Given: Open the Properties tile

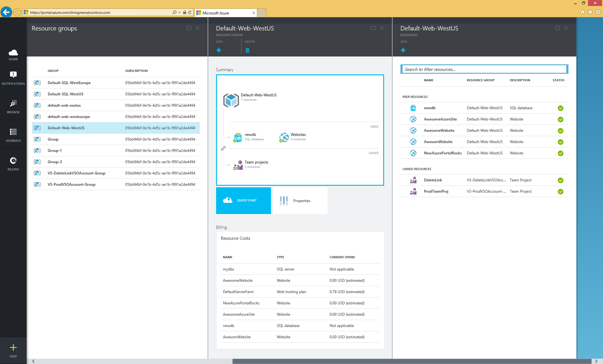Looking at the screenshot, I should pyautogui.click(x=300, y=201).
